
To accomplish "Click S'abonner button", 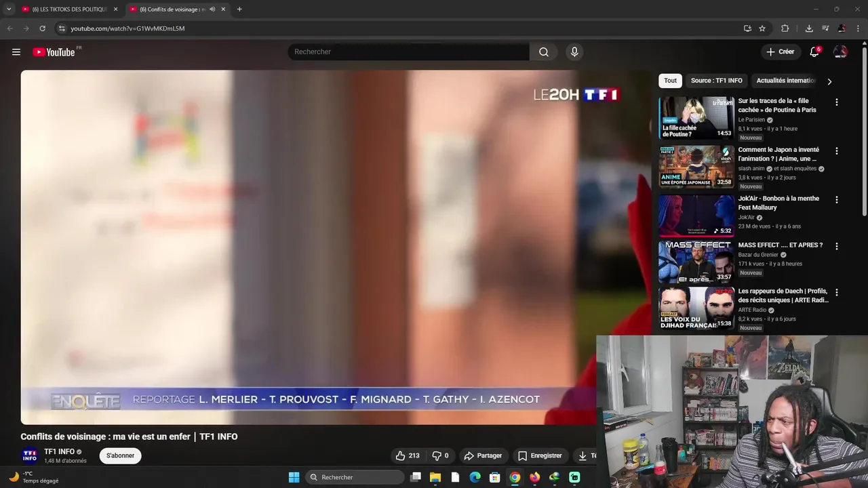I will (120, 455).
